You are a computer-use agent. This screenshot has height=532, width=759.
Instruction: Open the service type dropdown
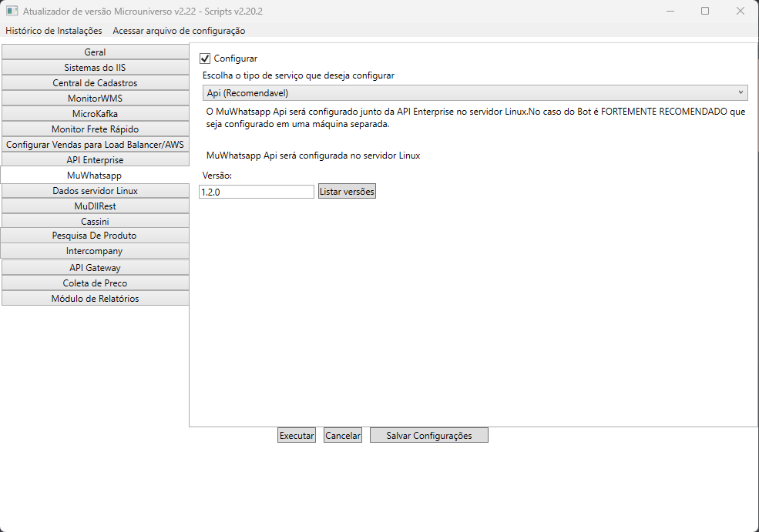[476, 92]
